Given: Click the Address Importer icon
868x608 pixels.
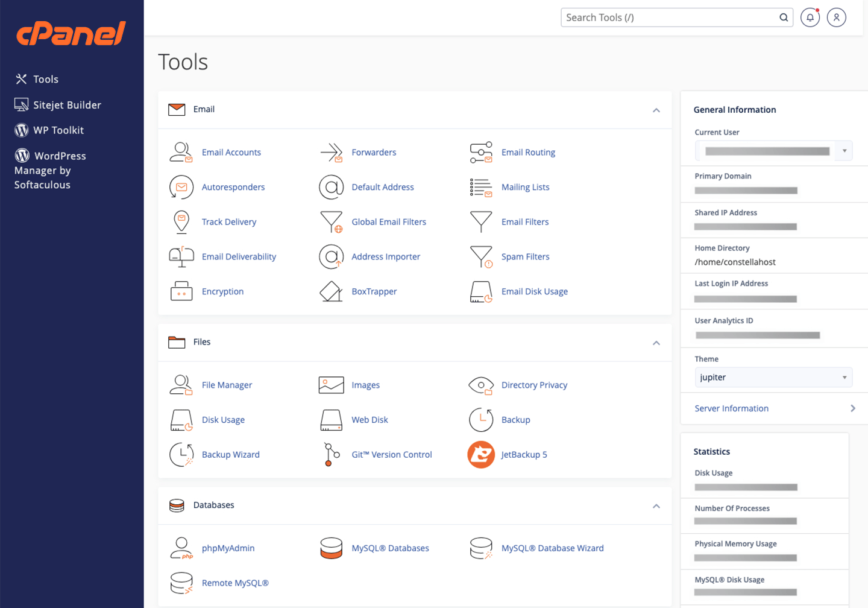Looking at the screenshot, I should click(331, 257).
